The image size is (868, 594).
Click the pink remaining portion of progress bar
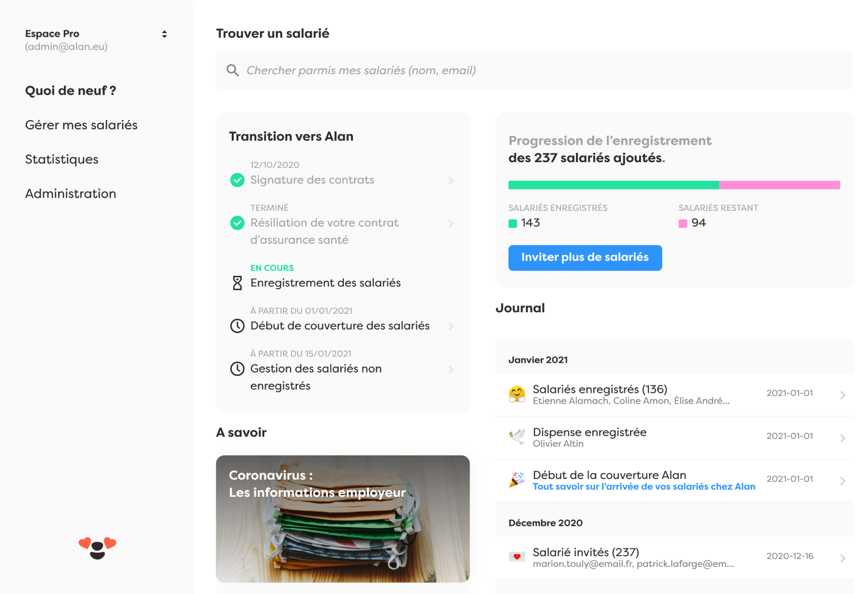pos(780,185)
